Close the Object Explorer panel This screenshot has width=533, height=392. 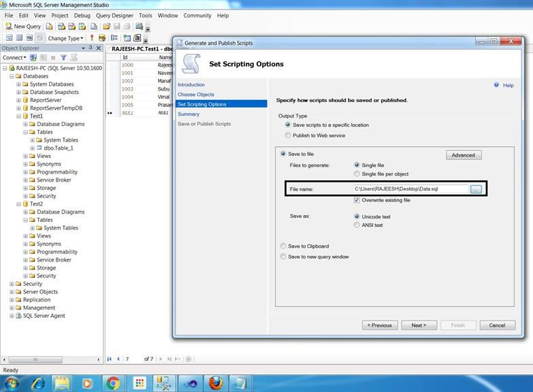click(99, 48)
